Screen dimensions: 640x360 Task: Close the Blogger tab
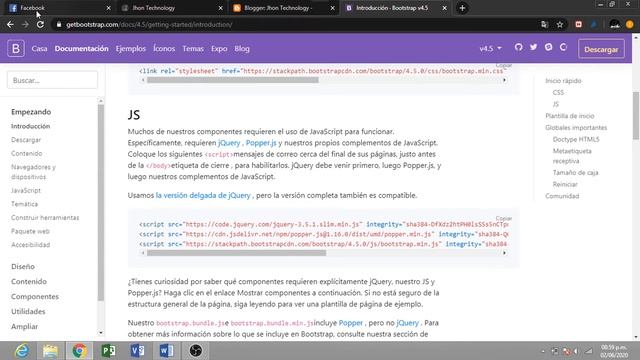333,8
